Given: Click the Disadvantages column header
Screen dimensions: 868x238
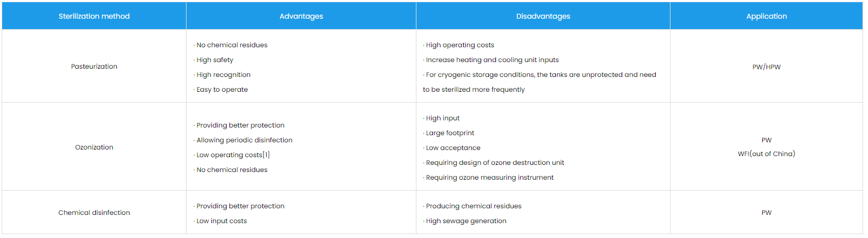Looking at the screenshot, I should tap(543, 16).
